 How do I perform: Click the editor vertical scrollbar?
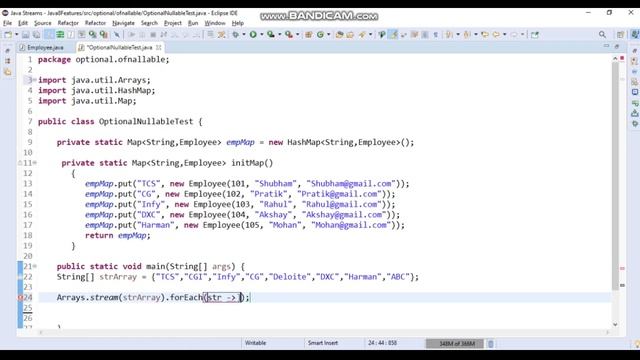click(x=615, y=175)
